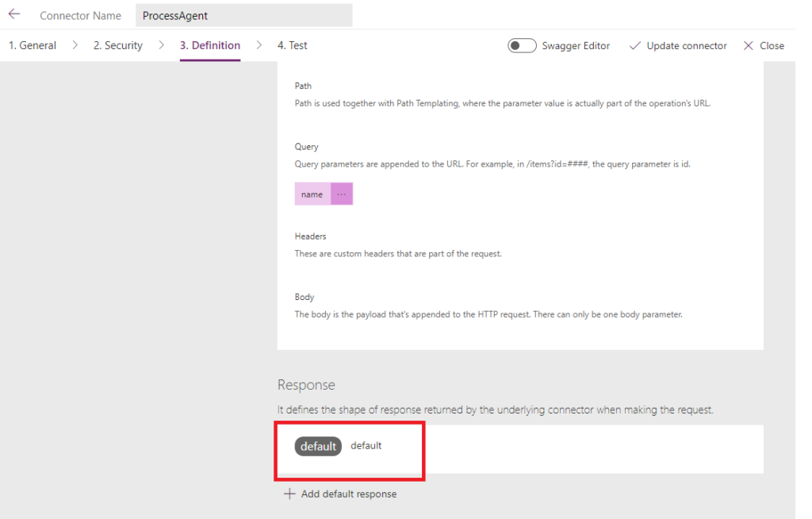Switch to the 2. Security tab
812x519 pixels.
click(117, 45)
